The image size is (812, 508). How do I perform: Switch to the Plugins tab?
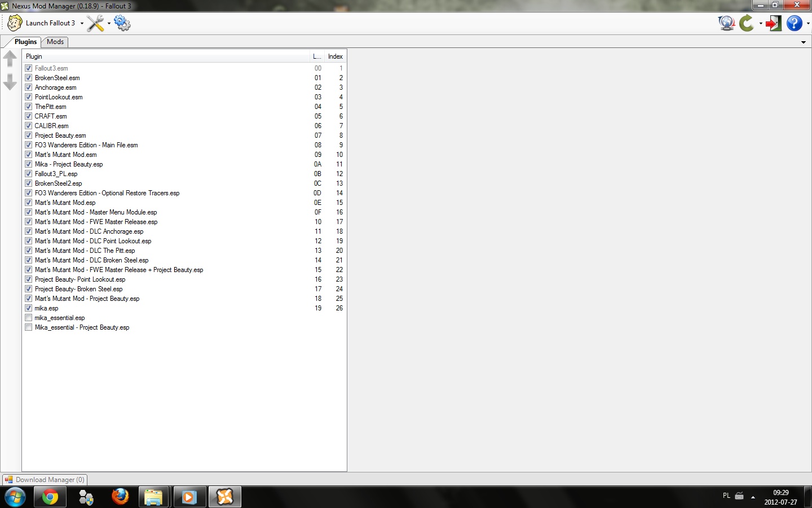(x=25, y=42)
